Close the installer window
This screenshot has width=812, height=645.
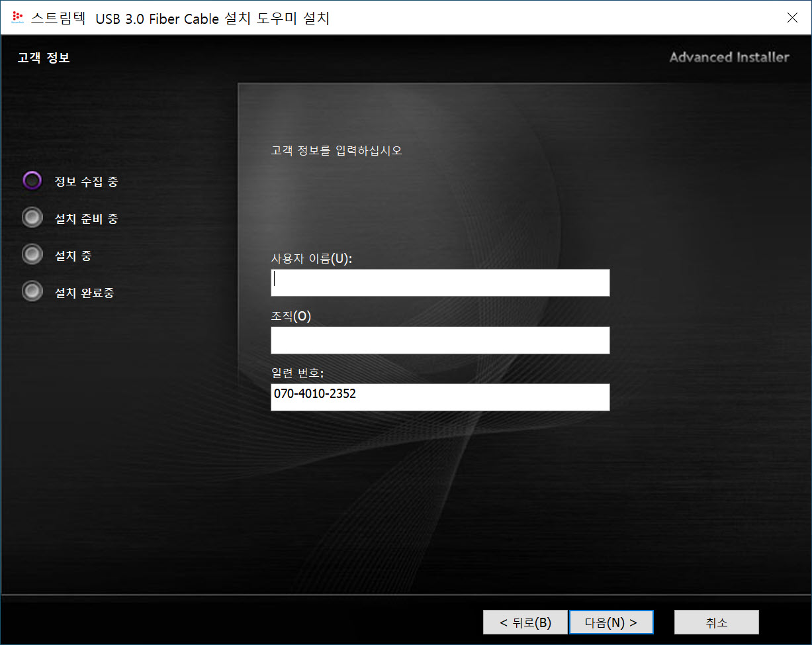(792, 18)
